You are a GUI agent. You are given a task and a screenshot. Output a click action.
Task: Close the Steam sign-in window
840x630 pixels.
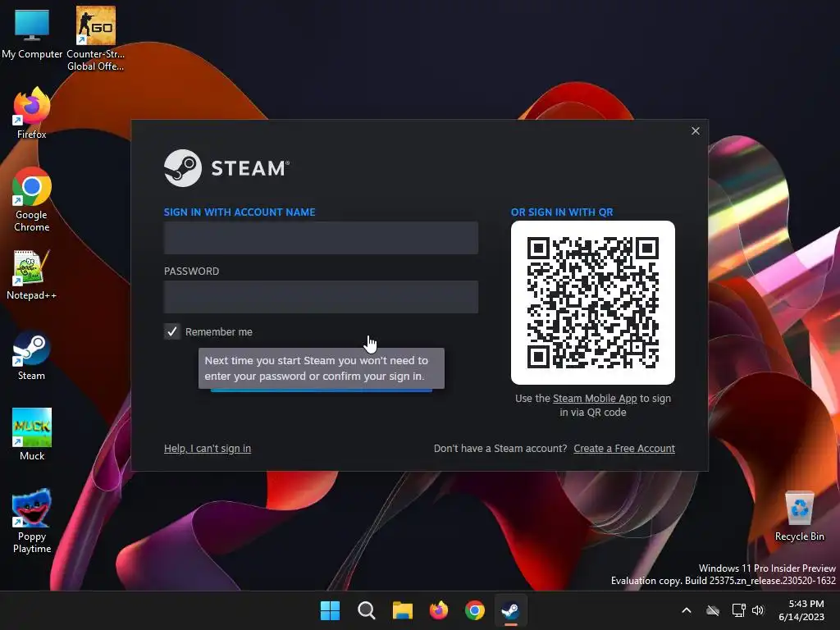pyautogui.click(x=696, y=130)
